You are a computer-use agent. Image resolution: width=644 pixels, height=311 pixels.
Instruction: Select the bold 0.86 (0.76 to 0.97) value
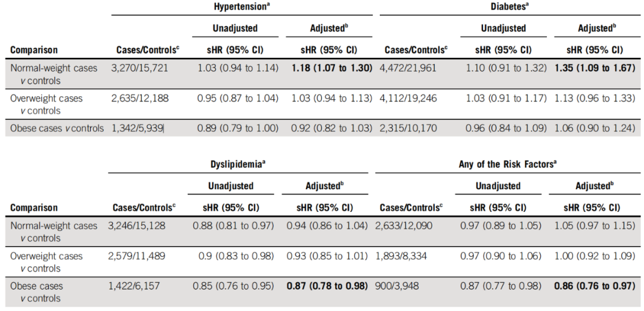594,286
